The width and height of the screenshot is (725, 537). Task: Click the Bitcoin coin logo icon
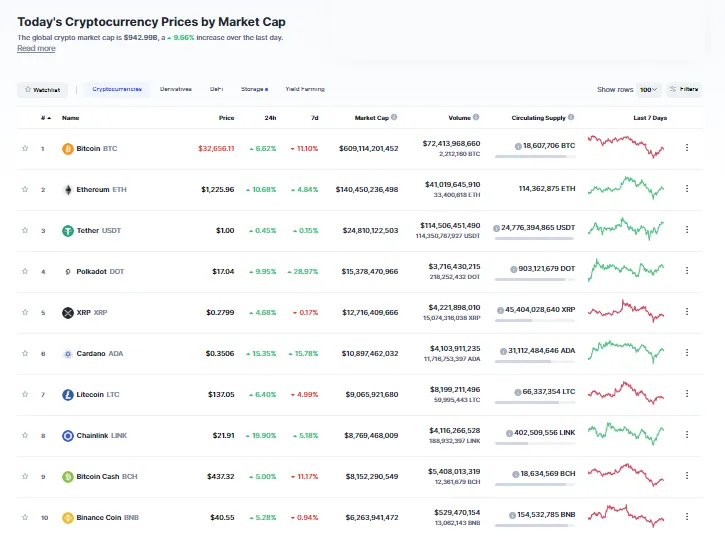point(68,148)
